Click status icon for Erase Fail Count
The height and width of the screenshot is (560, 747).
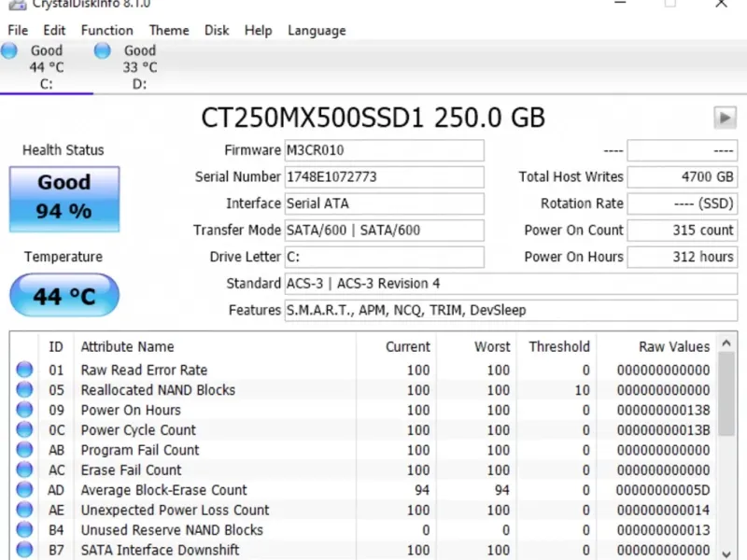pos(24,469)
